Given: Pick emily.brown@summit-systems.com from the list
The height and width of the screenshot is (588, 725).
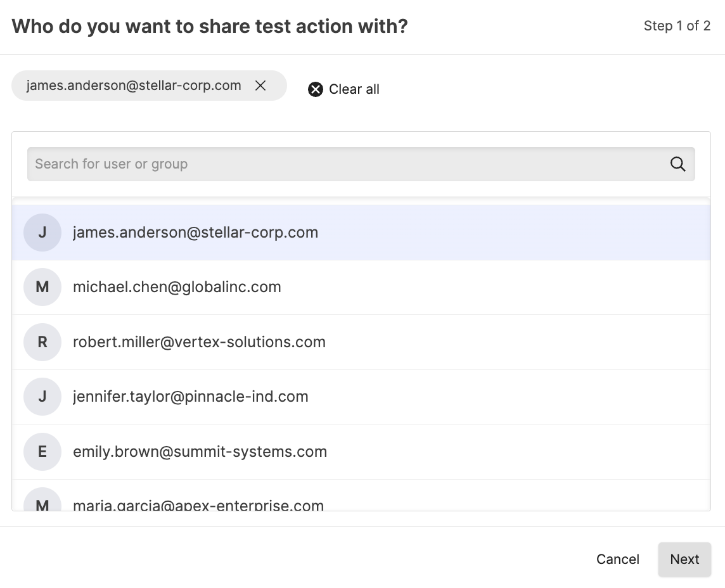Looking at the screenshot, I should pos(200,452).
